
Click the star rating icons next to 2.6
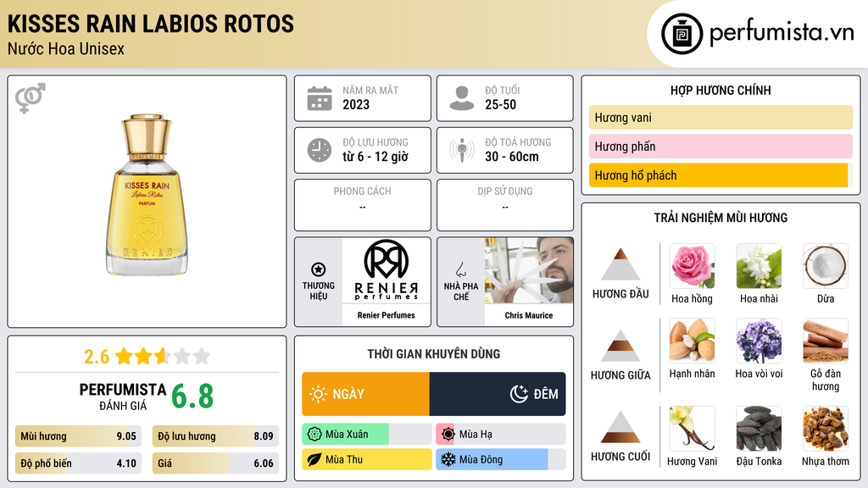coord(163,356)
